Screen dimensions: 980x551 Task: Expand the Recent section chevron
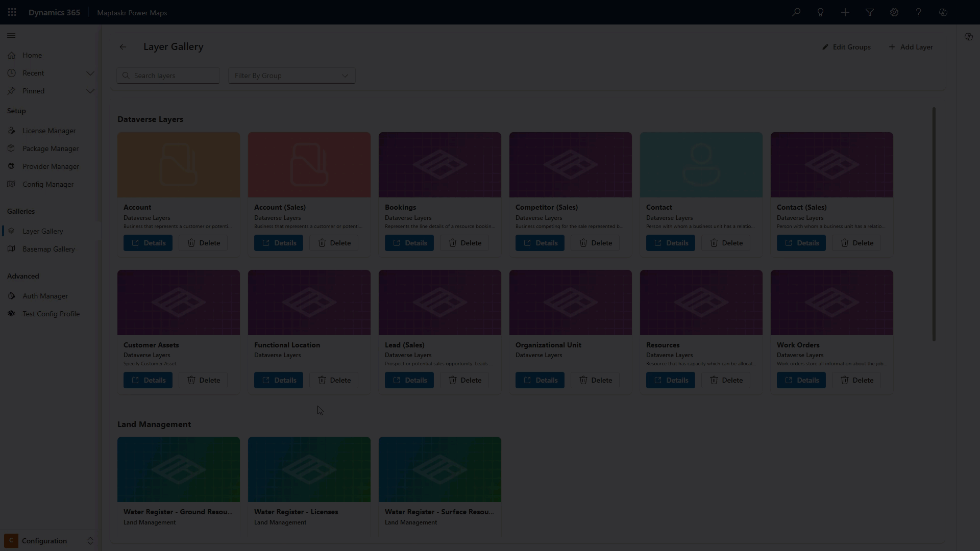coord(90,73)
